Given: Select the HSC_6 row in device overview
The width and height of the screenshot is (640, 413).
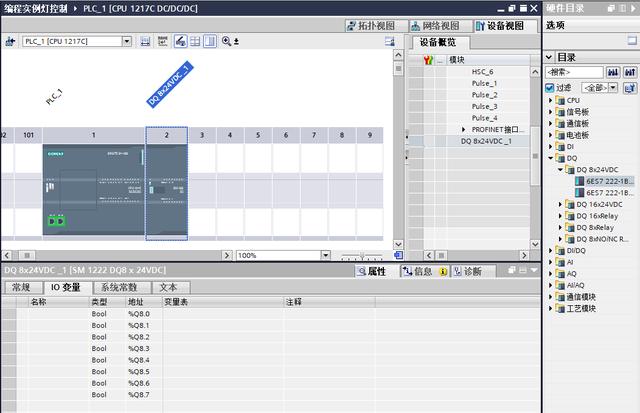Looking at the screenshot, I should click(482, 72).
